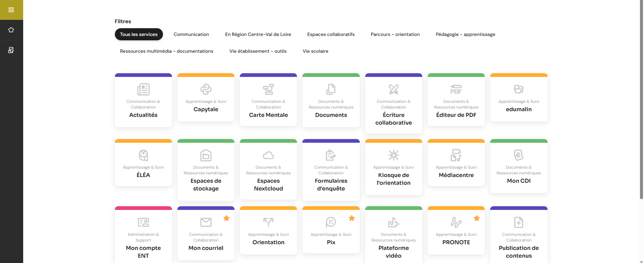The image size is (644, 263).
Task: Click 'Administration & Support' category label
Action: 143,237
